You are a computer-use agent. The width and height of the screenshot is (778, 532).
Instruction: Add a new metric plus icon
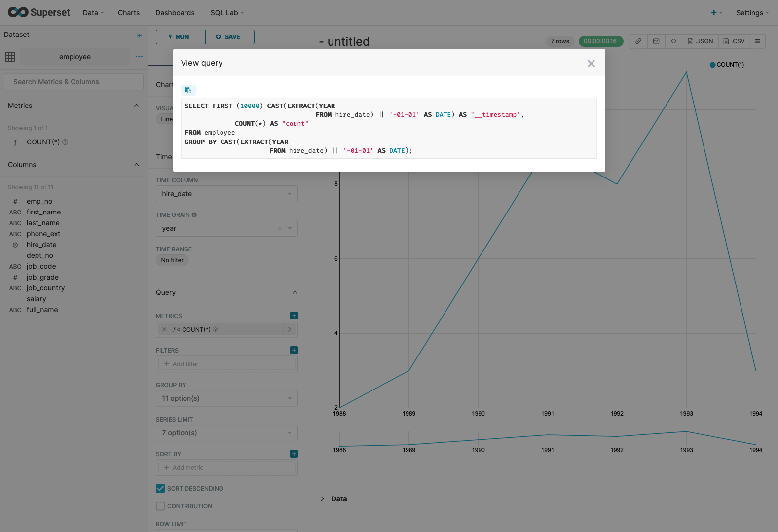click(294, 316)
